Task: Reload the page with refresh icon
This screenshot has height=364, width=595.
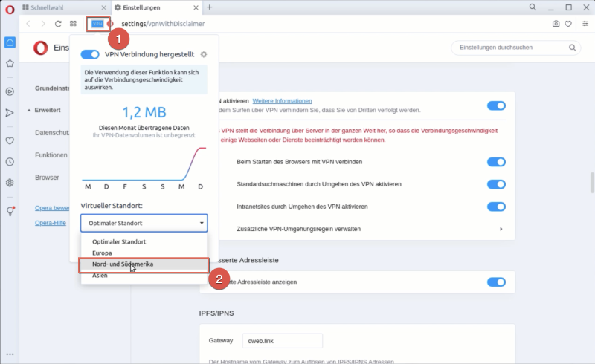Action: 58,24
